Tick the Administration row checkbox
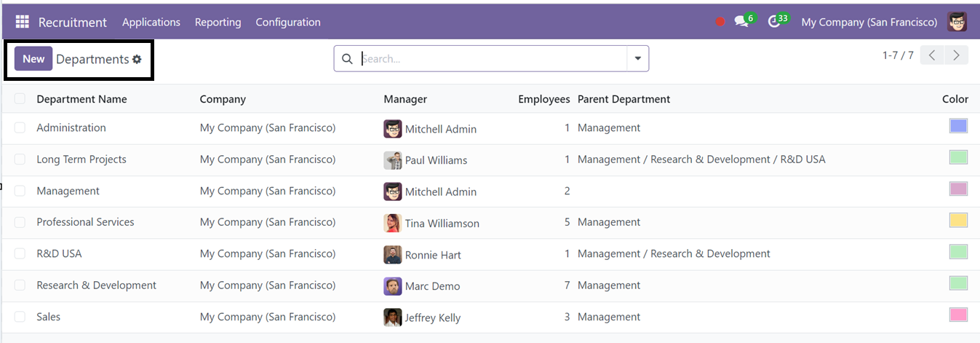 [x=20, y=128]
